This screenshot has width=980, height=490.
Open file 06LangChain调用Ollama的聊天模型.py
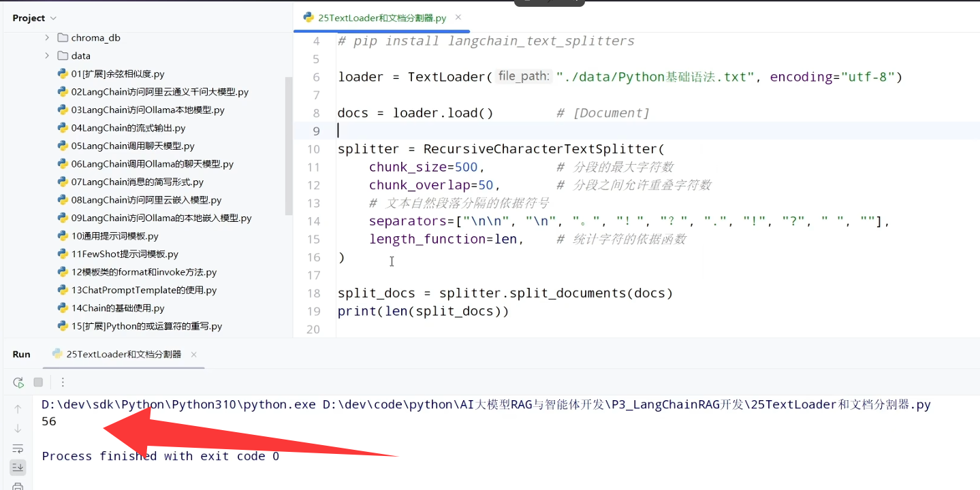[x=146, y=164]
